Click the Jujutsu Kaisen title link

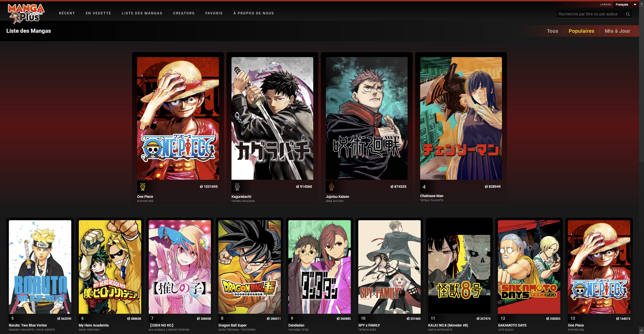[337, 197]
